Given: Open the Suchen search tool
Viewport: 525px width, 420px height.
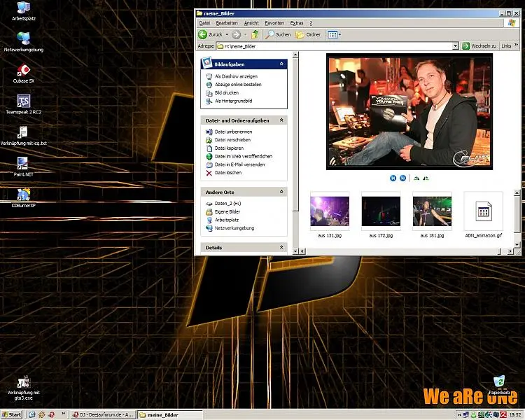Looking at the screenshot, I should (278, 34).
